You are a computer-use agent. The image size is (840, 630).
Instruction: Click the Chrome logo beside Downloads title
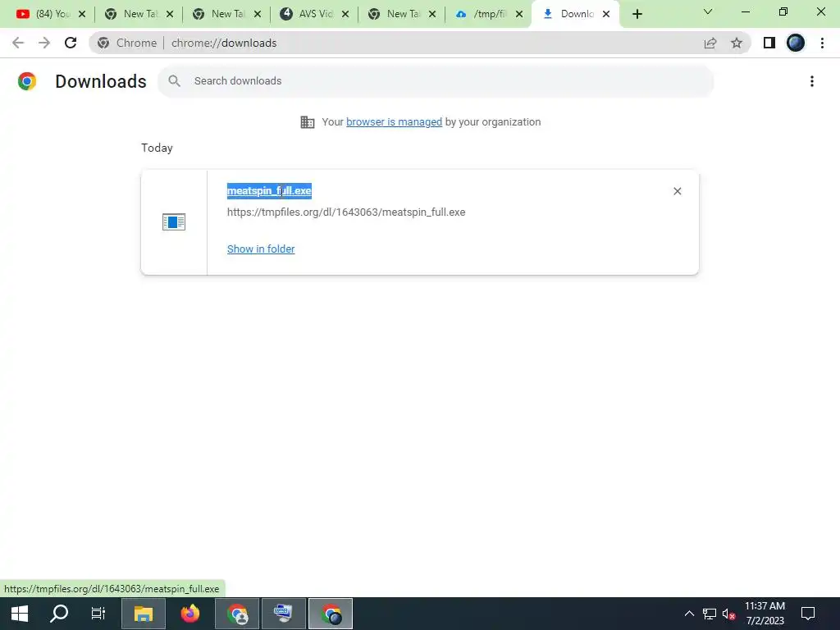27,81
